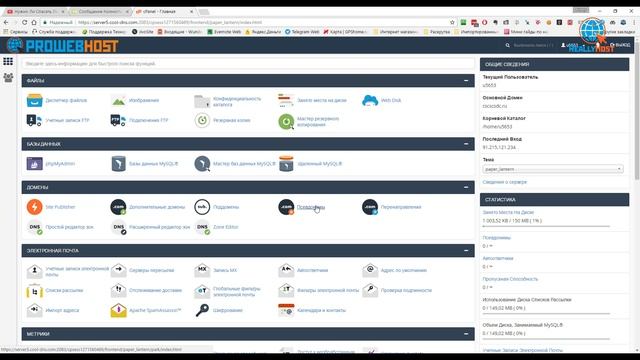The height and width of the screenshot is (360, 640).
Task: Open Подключения FTP icon
Action: 118,120
